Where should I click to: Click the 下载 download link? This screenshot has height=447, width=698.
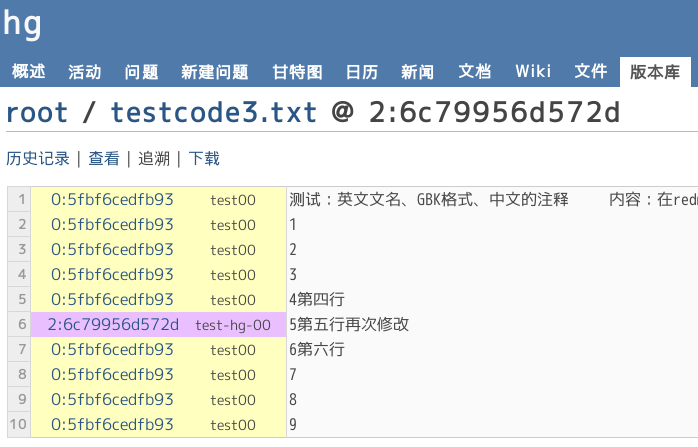click(204, 158)
